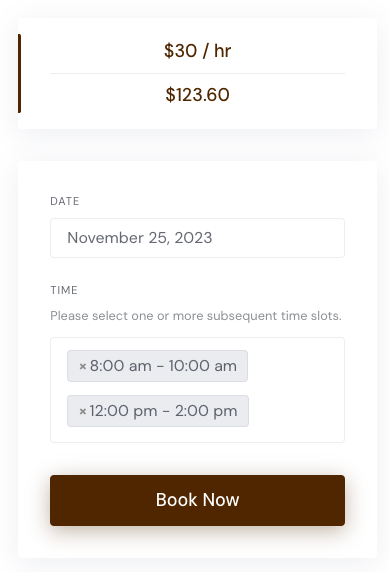This screenshot has height=572, width=389.
Task: Open time slots dropdown below the 12:00 pm chip
Action: [x=197, y=434]
